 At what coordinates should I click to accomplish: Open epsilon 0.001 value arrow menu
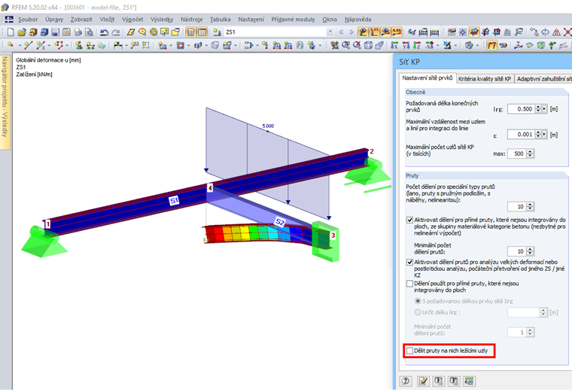[x=544, y=135]
